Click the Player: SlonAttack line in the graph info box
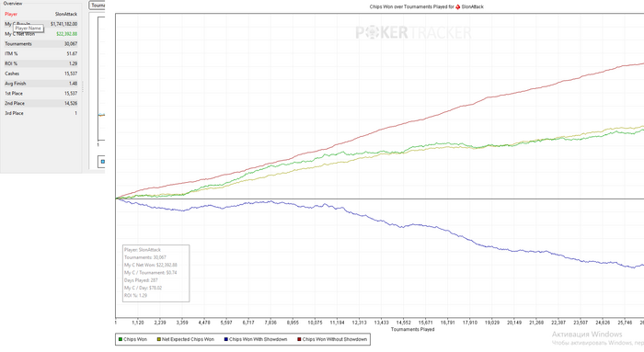 coord(143,250)
